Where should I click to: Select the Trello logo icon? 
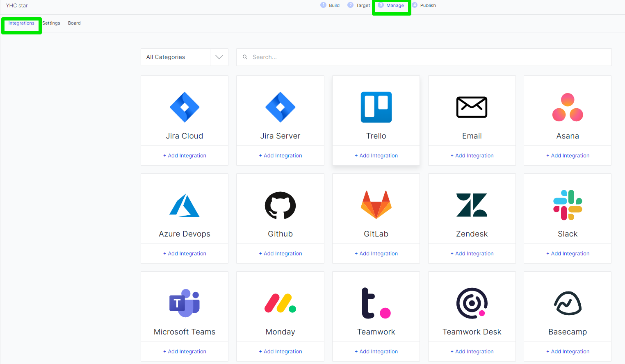(376, 107)
